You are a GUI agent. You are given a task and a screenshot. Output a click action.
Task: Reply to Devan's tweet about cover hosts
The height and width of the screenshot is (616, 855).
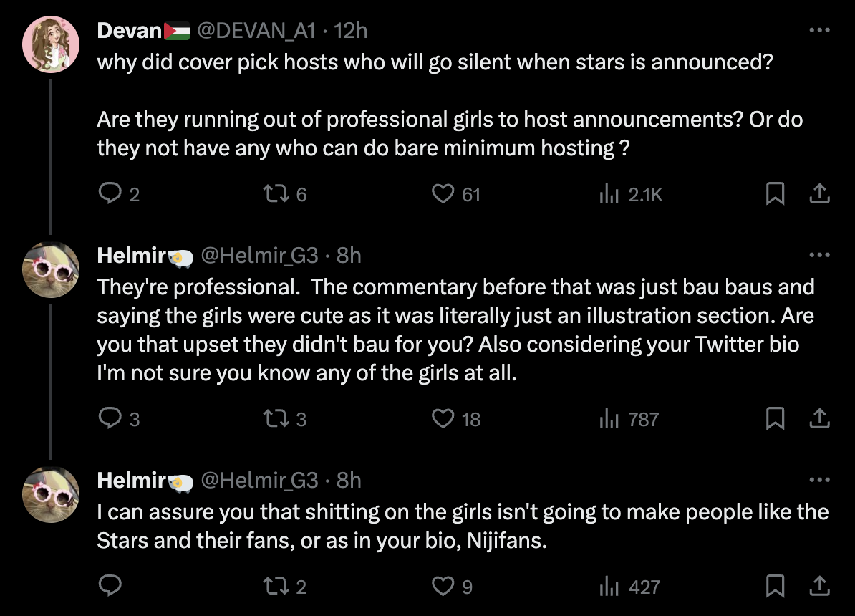point(109,193)
